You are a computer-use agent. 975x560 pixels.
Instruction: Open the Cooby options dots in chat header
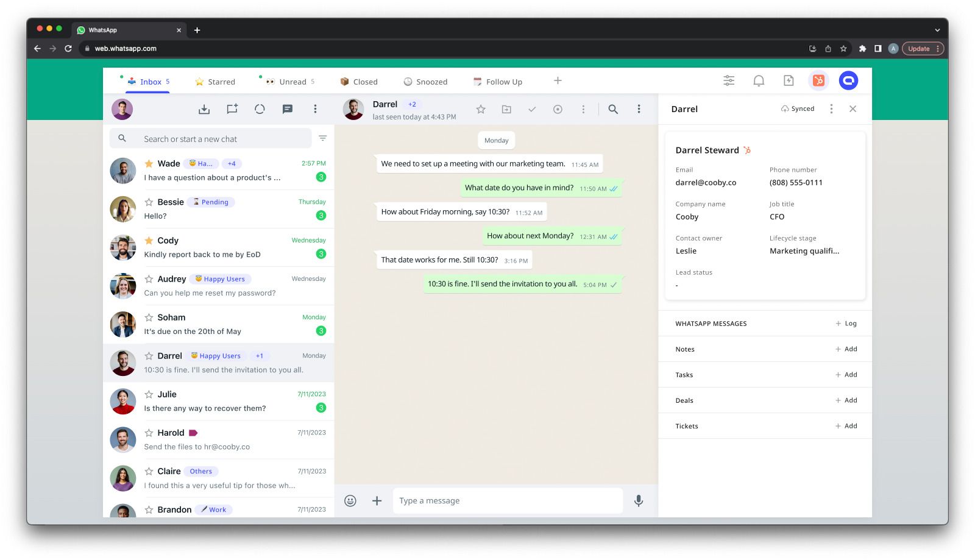(x=583, y=109)
